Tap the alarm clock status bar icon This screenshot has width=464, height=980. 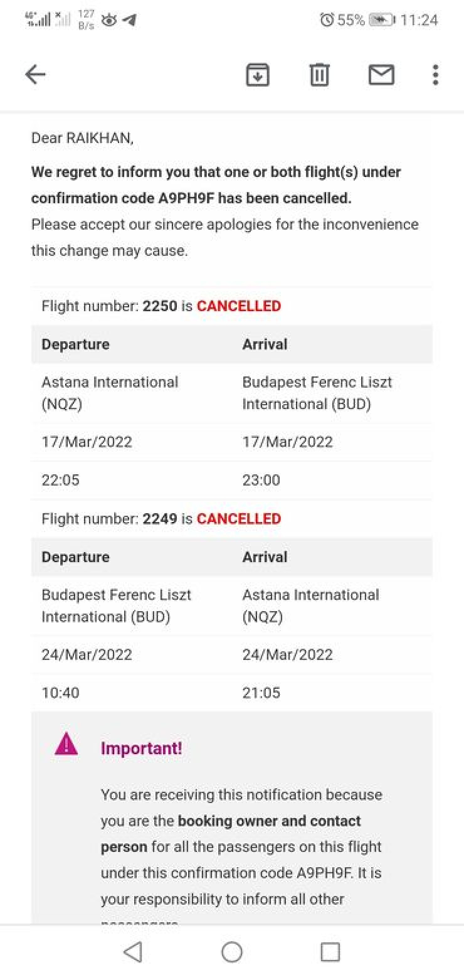pyautogui.click(x=327, y=20)
